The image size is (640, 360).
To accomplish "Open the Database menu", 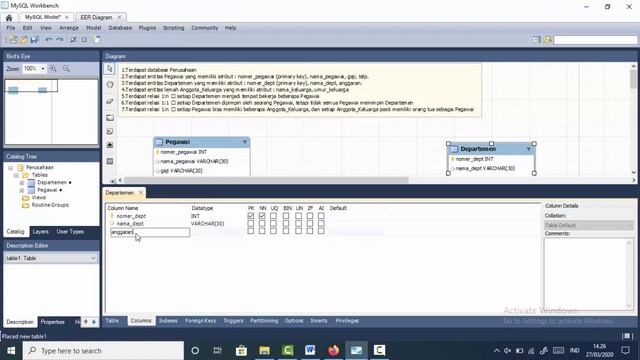I will pyautogui.click(x=120, y=28).
